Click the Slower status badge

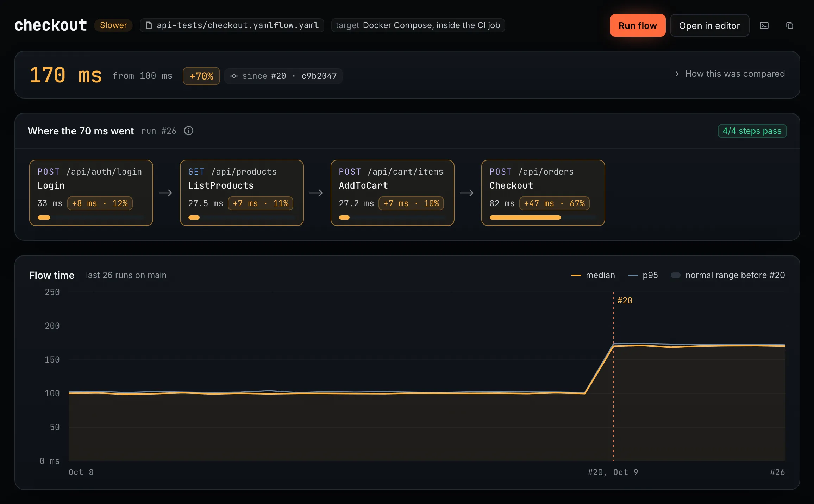click(x=113, y=25)
